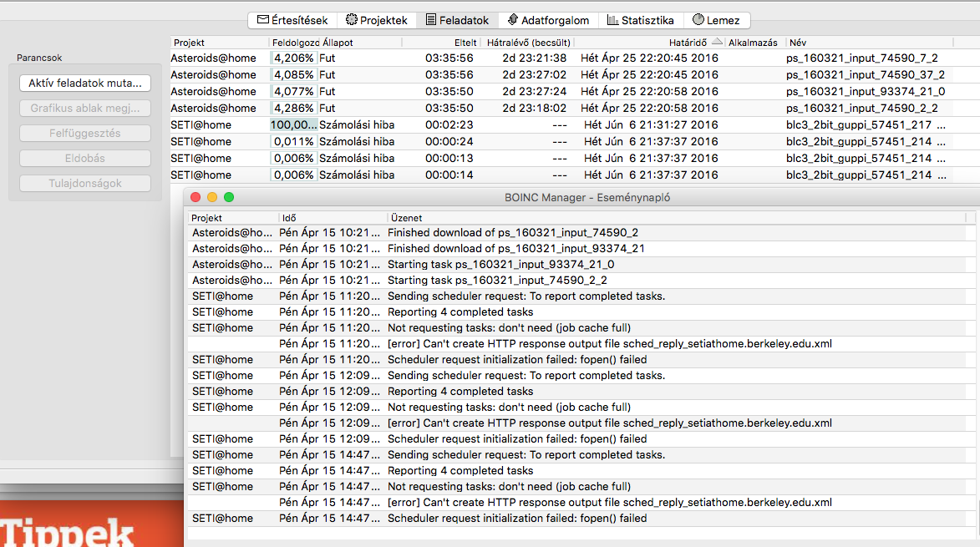Image resolution: width=980 pixels, height=547 pixels.
Task: Click the Tulajdonságok button
Action: [85, 183]
